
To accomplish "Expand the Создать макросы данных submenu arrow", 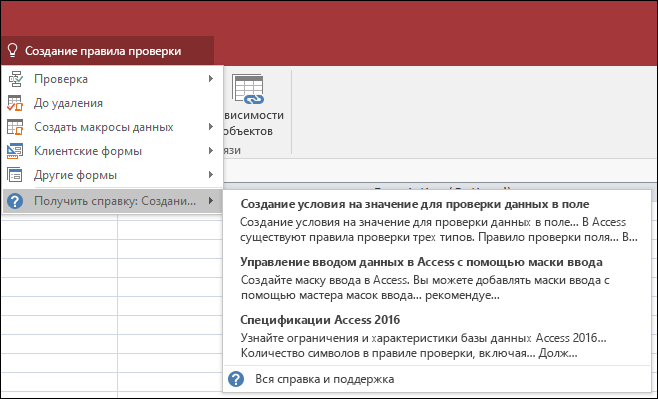I will (x=211, y=127).
